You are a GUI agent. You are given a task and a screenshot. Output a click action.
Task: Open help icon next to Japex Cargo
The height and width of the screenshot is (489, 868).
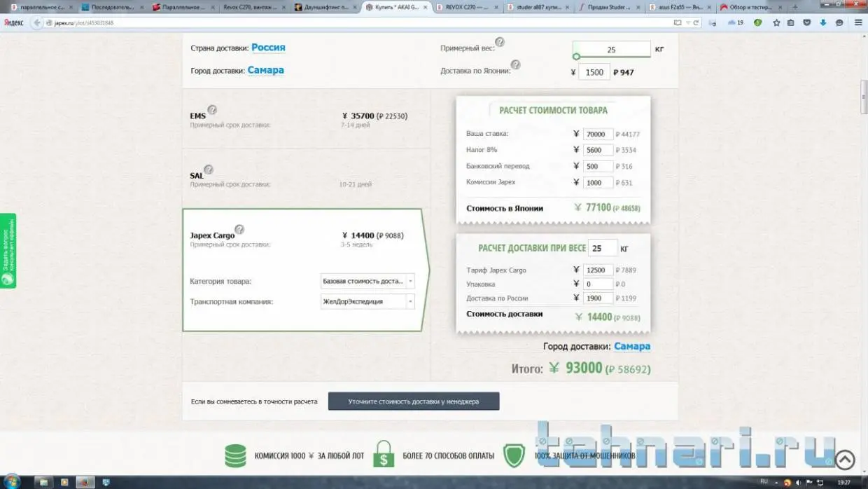coord(239,229)
